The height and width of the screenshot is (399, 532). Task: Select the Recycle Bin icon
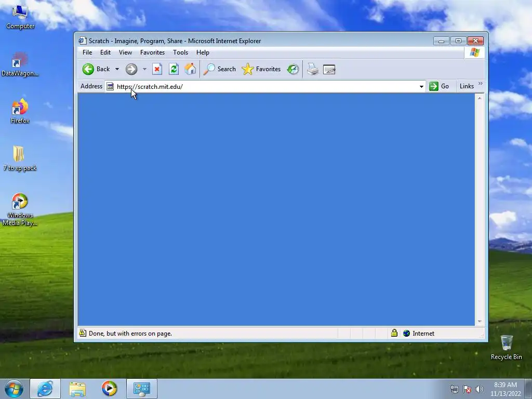point(506,348)
